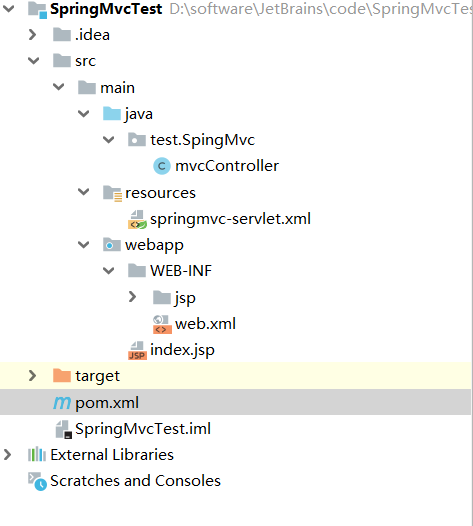Expand the jsp folder under WEB-INF
The width and height of the screenshot is (473, 526).
(133, 297)
